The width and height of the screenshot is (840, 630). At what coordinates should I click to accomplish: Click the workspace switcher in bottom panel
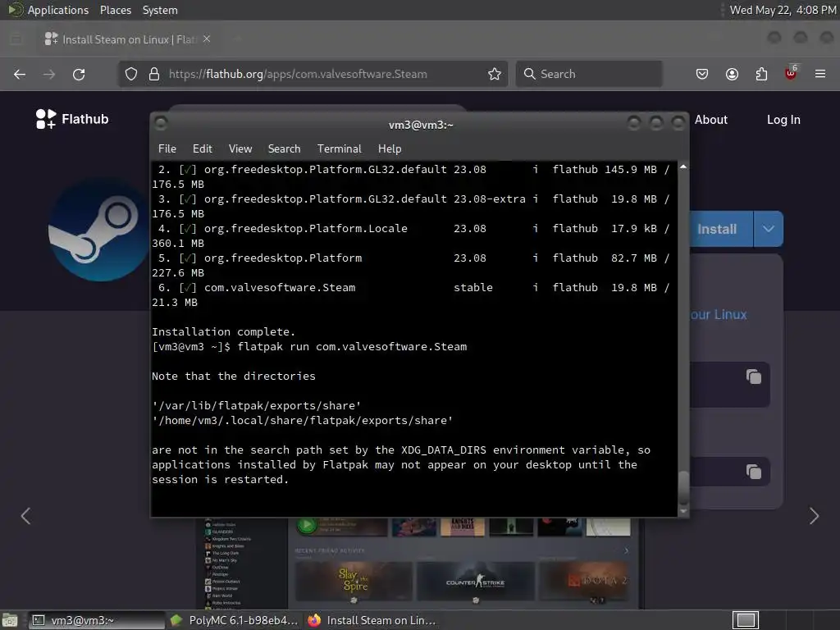pyautogui.click(x=746, y=620)
